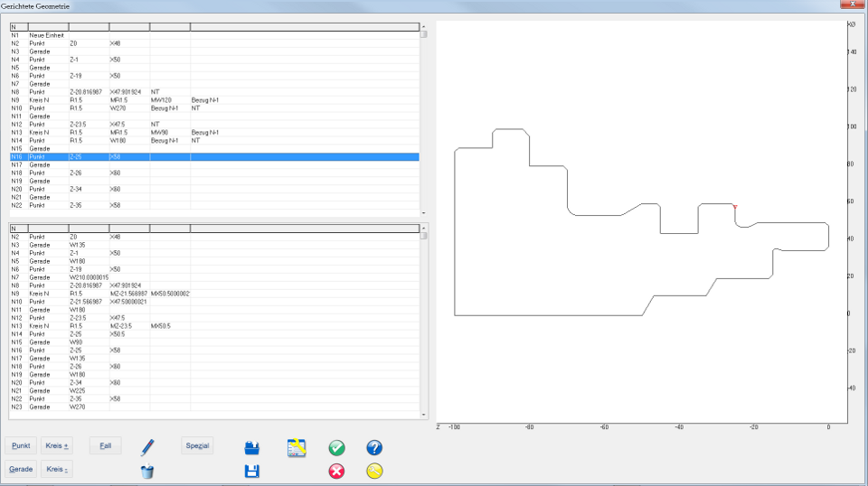Select upper table row N3 Gerade
868x486 pixels.
click(x=215, y=51)
